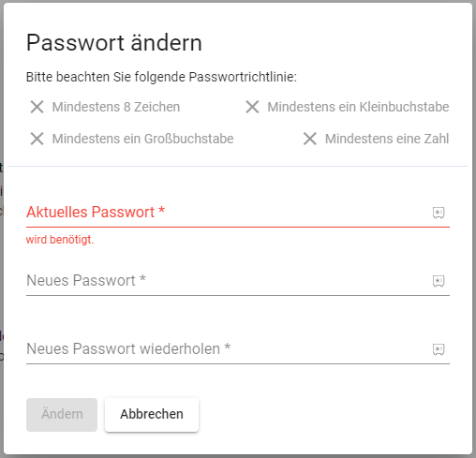
Task: Open password manager icon in Aktuelles Passwort field
Action: point(439,213)
